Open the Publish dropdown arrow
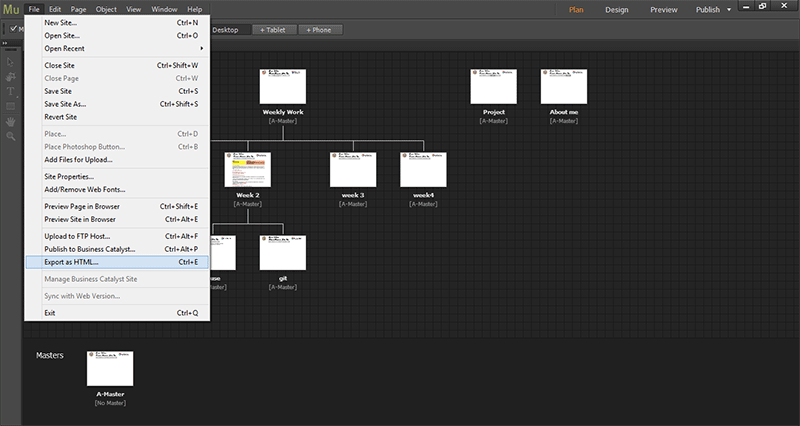Image resolution: width=800 pixels, height=426 pixels. [729, 10]
